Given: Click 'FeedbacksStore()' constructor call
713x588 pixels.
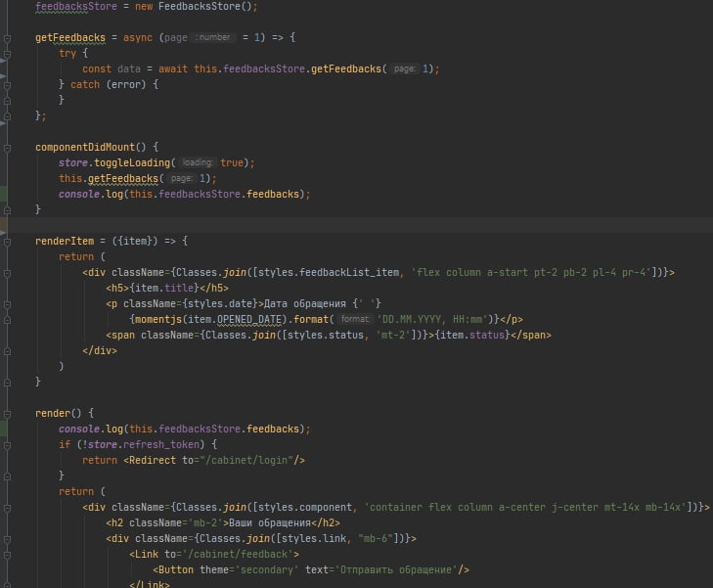Looking at the screenshot, I should point(207,7).
